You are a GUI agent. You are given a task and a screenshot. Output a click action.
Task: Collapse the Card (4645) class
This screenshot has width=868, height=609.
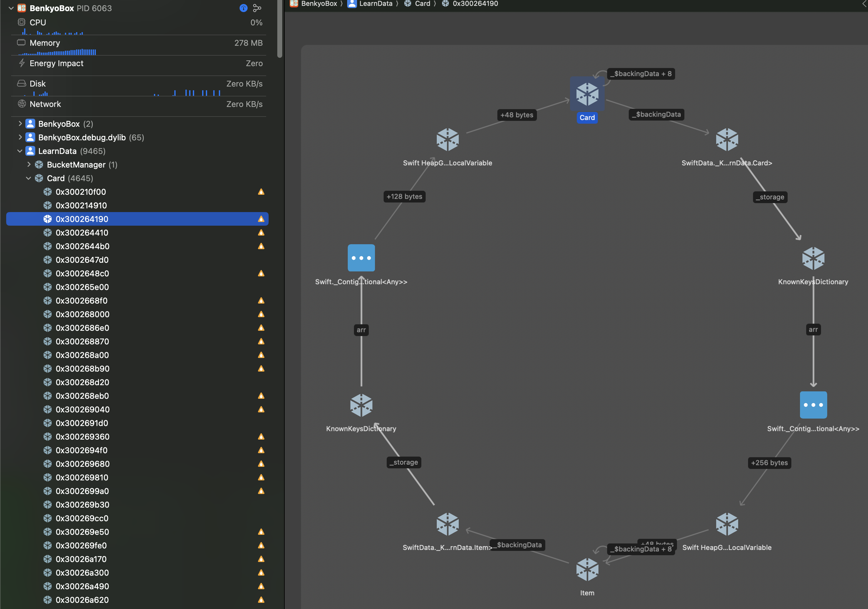pyautogui.click(x=29, y=178)
